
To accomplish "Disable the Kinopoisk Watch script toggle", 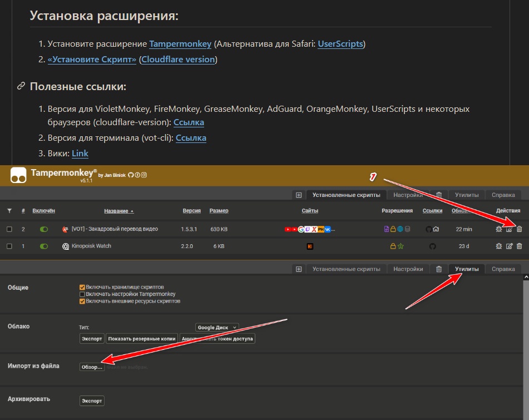I will tap(44, 246).
